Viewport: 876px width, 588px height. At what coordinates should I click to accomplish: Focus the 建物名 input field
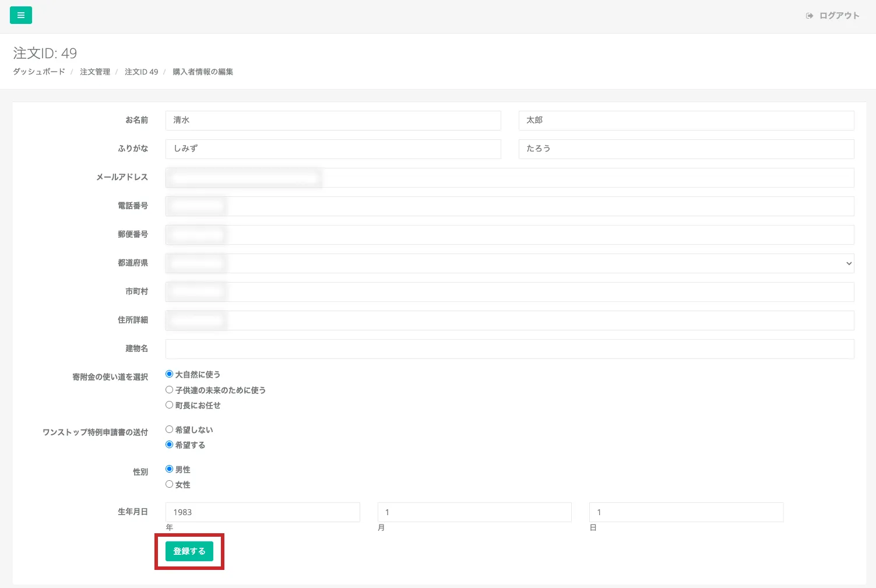point(509,349)
